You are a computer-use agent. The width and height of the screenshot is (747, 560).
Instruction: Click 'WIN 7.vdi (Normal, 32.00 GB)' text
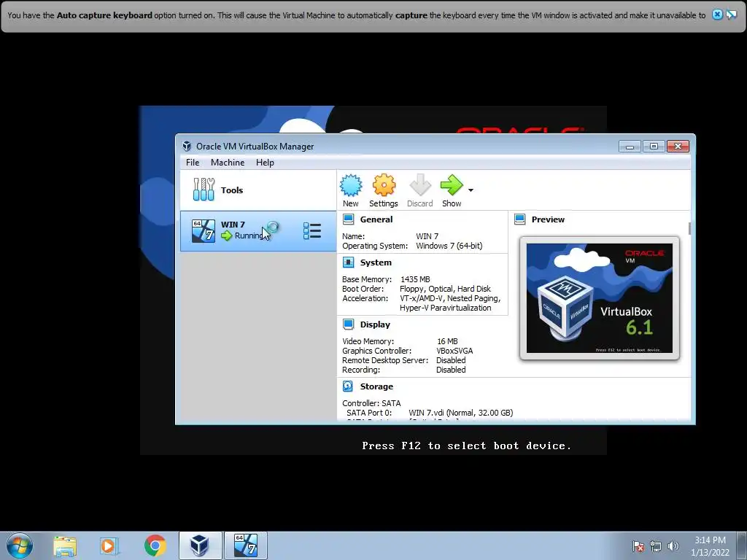click(x=461, y=413)
